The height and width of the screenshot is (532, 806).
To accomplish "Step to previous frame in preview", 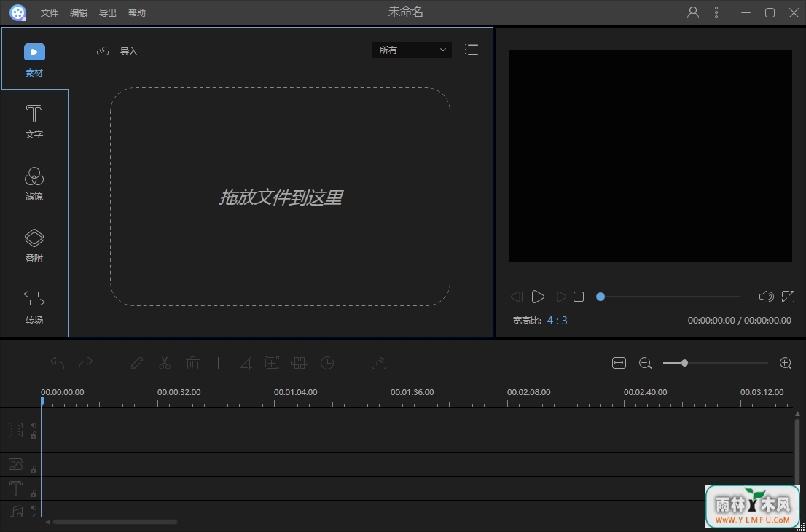I will 517,297.
